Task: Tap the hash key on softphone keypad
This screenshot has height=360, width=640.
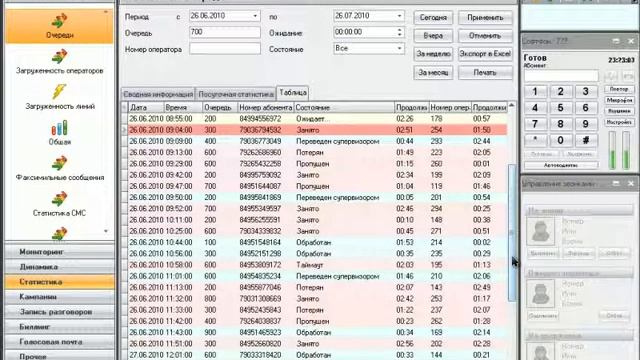Action: click(x=586, y=140)
